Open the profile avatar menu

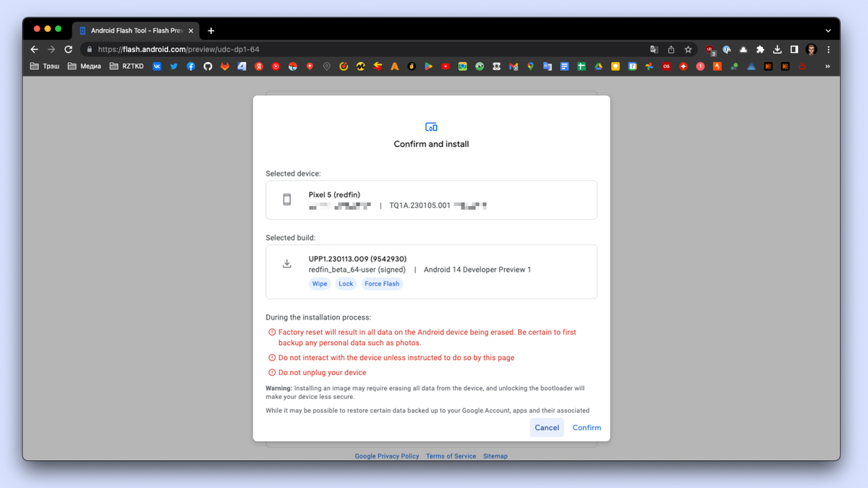point(812,49)
